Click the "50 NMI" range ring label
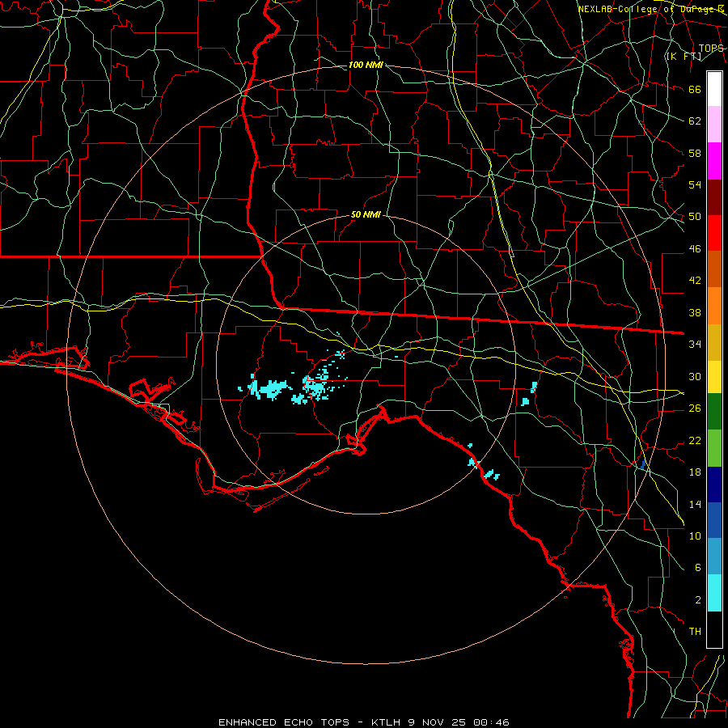 click(x=366, y=214)
